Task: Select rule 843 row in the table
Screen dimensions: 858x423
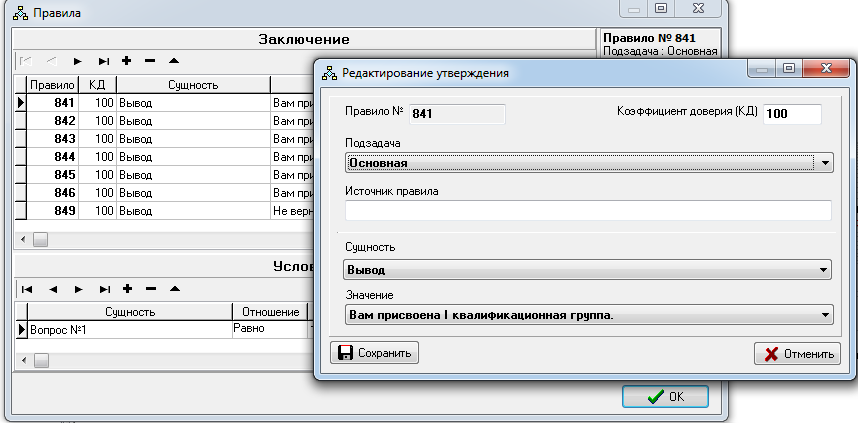Action: 164,139
